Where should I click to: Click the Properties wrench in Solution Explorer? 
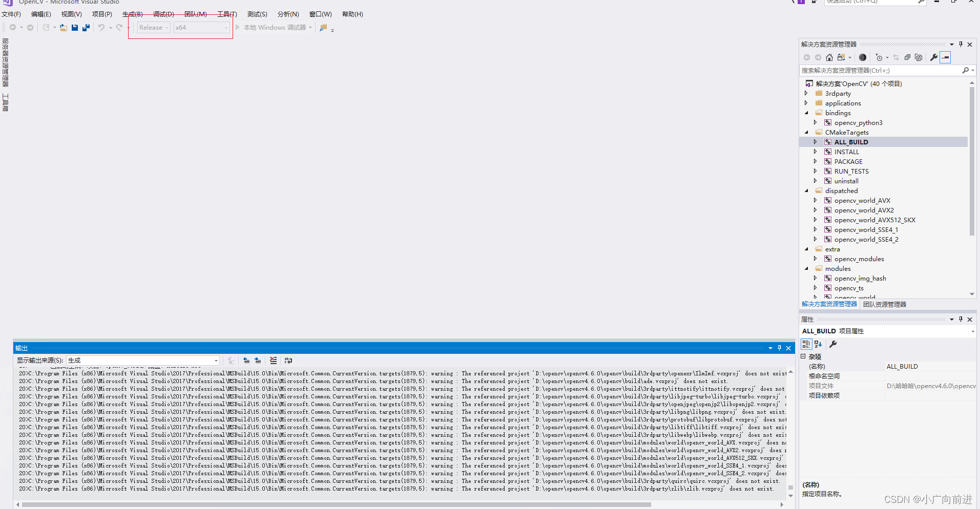[934, 57]
